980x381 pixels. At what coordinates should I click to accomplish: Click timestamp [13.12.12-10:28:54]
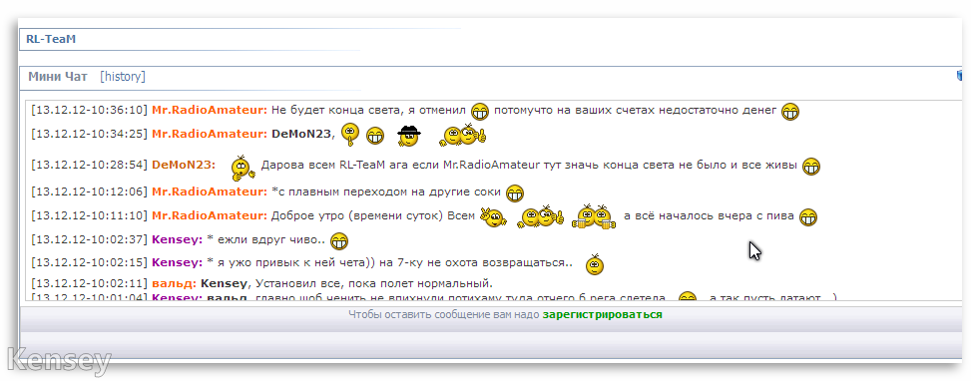click(90, 165)
